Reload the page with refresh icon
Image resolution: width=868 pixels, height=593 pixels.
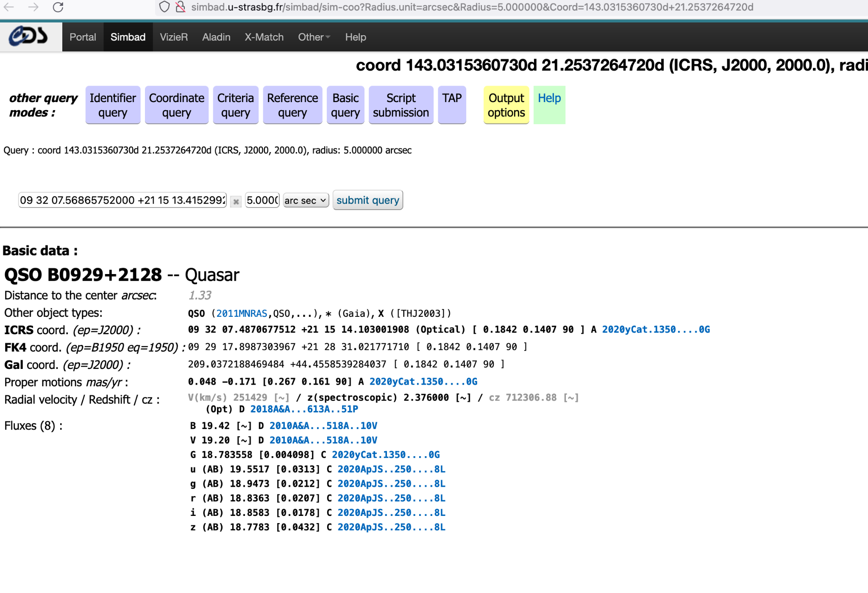pyautogui.click(x=58, y=7)
